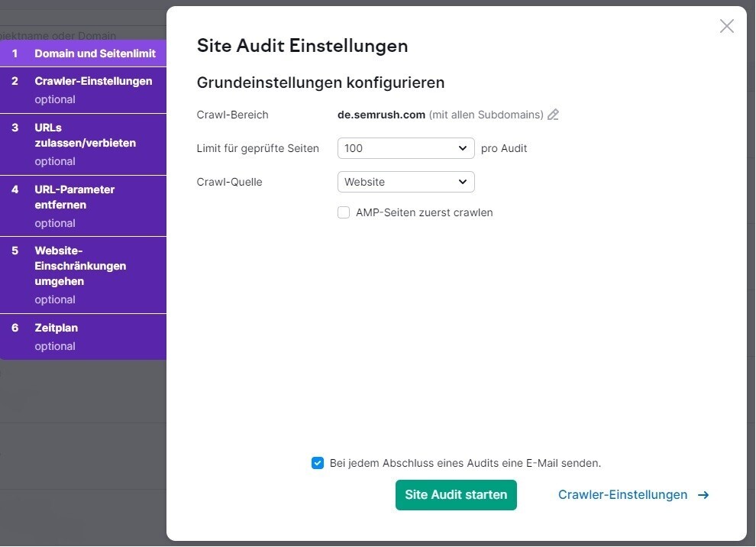
Task: Follow the Crawler-Einstellungen link
Action: tap(622, 494)
